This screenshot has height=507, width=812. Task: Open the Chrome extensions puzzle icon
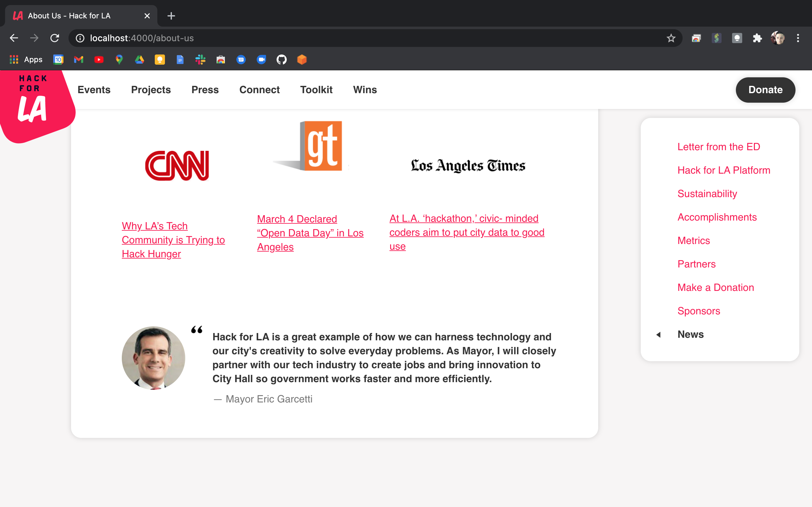(x=757, y=38)
